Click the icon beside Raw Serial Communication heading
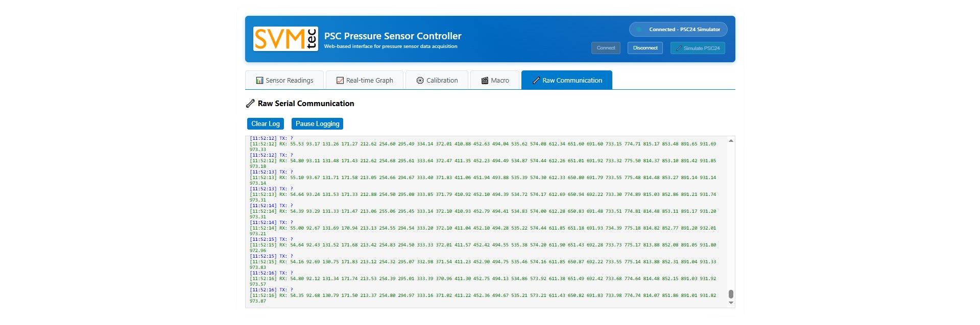The image size is (980, 325). (250, 104)
